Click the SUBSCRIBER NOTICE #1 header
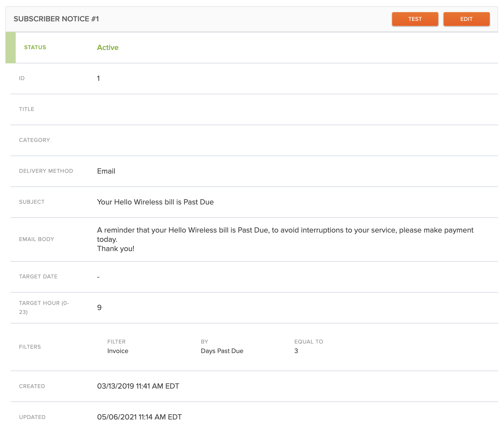504x428 pixels. (57, 19)
